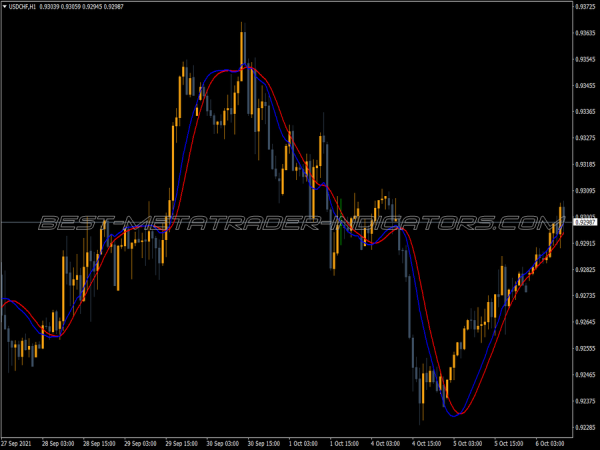Click the OHLC values beside USDCHF,H1
Viewport: 600px width, 450px height.
click(x=82, y=7)
